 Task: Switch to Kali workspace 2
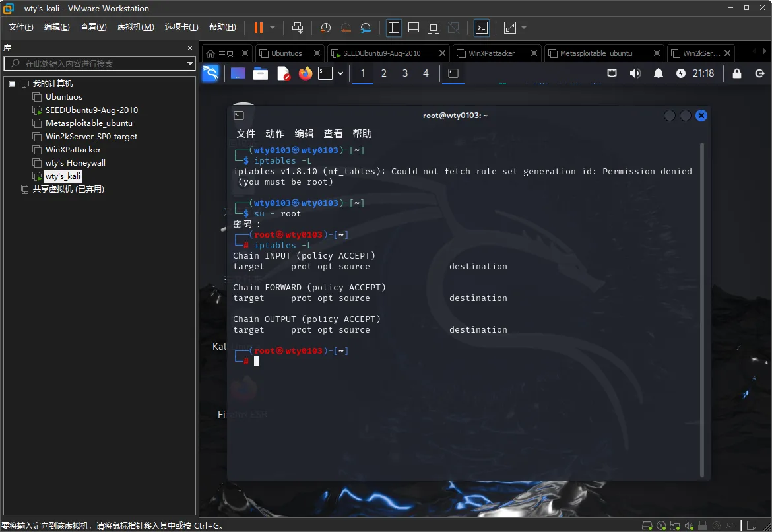pos(384,73)
